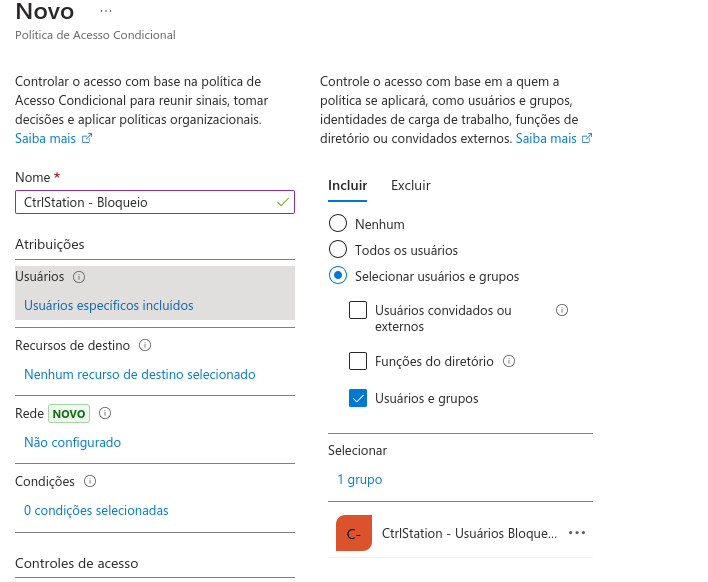This screenshot has width=708, height=582.
Task: Open Nenhum recurso de destino selecionado link
Action: (x=139, y=374)
